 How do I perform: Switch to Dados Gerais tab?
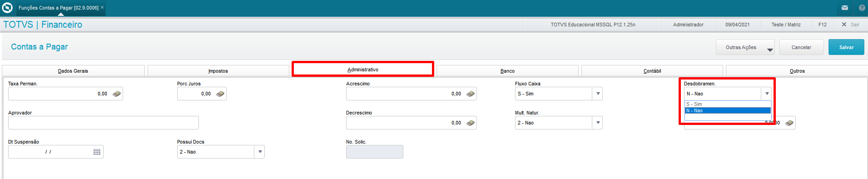click(73, 71)
